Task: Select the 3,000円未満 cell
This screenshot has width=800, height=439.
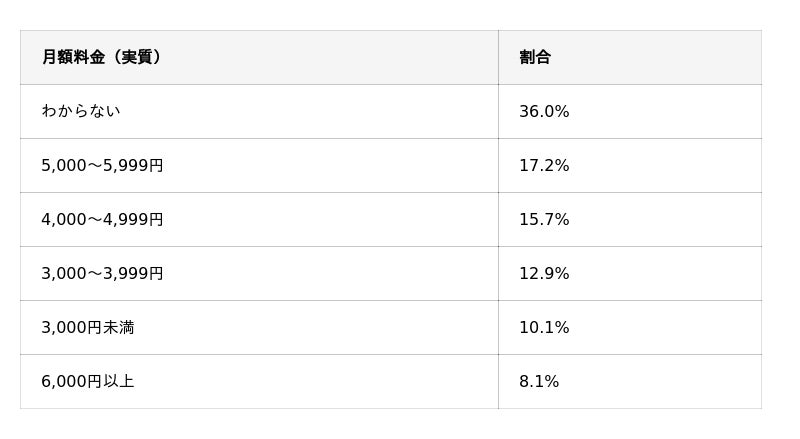Action: (x=259, y=328)
